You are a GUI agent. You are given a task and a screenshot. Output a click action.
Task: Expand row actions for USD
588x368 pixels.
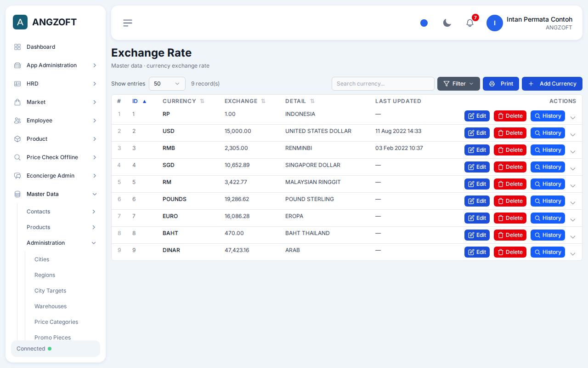point(573,135)
